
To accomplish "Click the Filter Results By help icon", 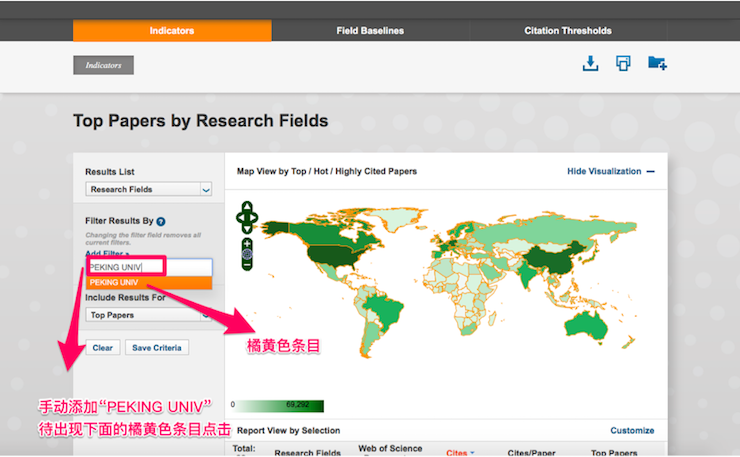I will [x=161, y=221].
